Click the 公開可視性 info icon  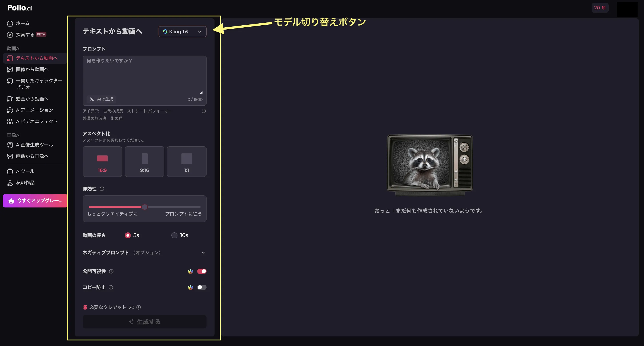click(x=111, y=271)
